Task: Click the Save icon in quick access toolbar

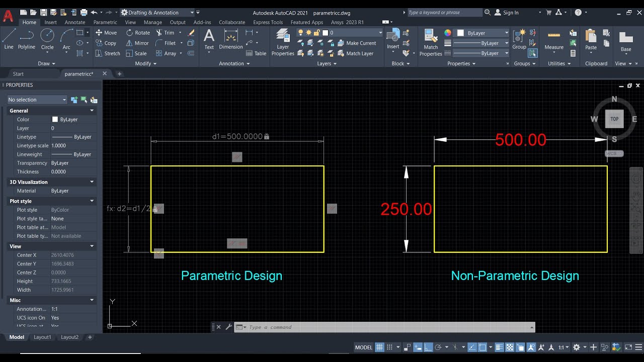Action: click(43, 13)
